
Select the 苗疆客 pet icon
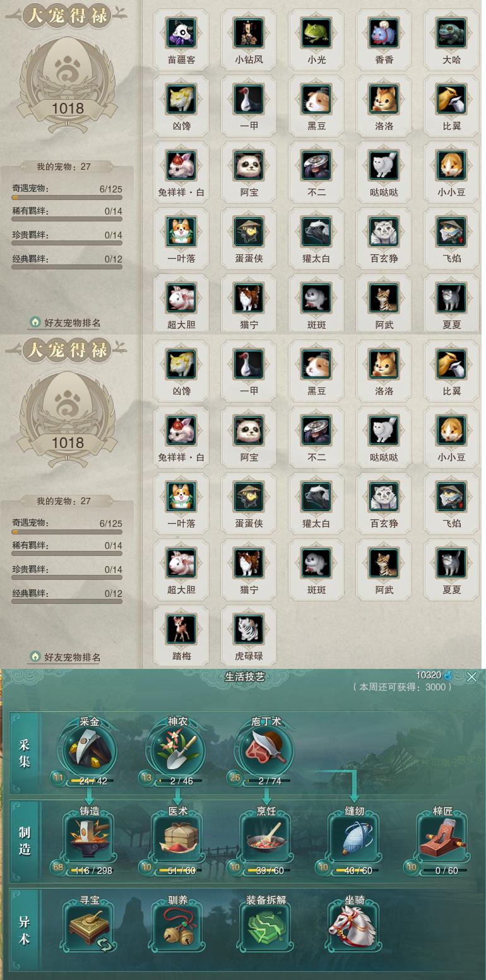click(181, 32)
